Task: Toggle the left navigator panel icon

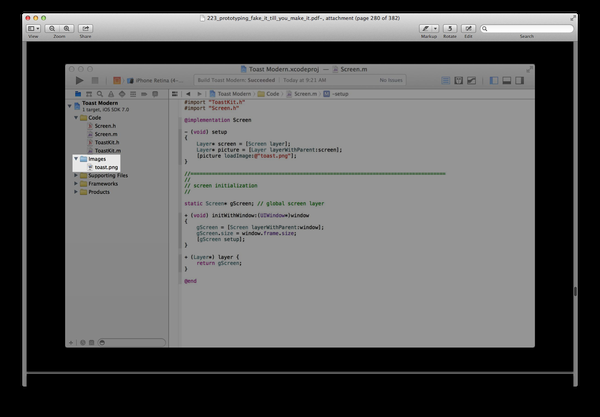Action: tap(494, 80)
